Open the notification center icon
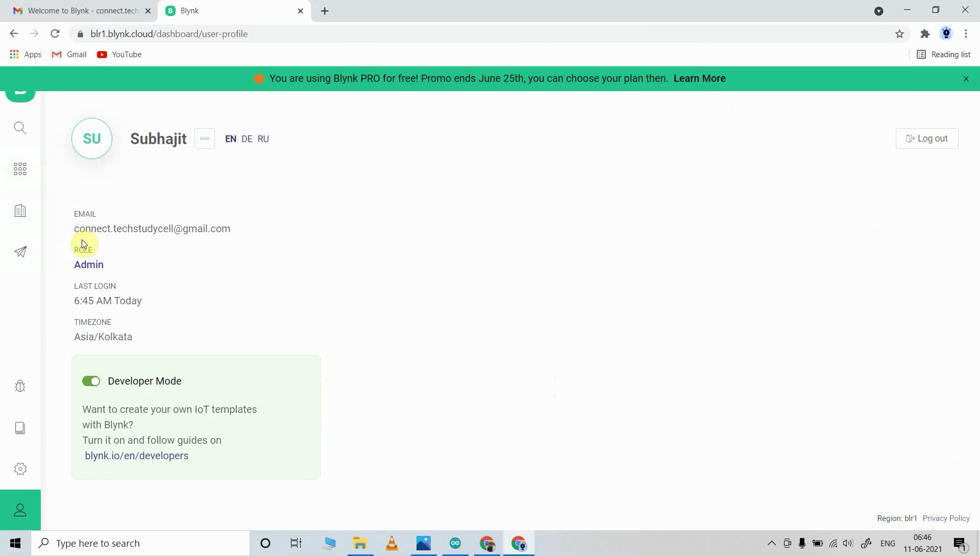 (961, 544)
